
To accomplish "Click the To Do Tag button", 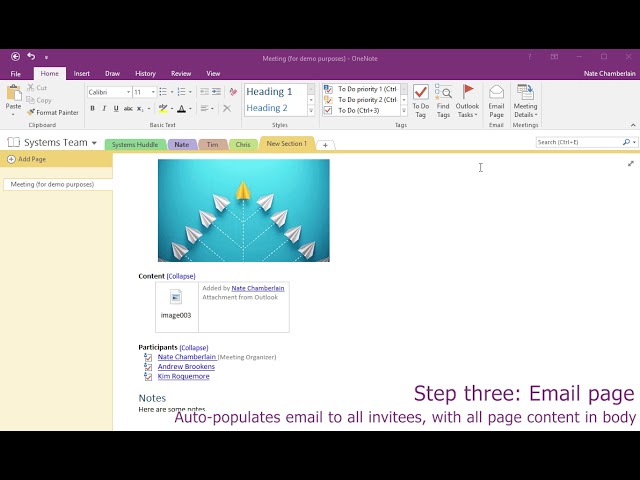I will point(420,102).
